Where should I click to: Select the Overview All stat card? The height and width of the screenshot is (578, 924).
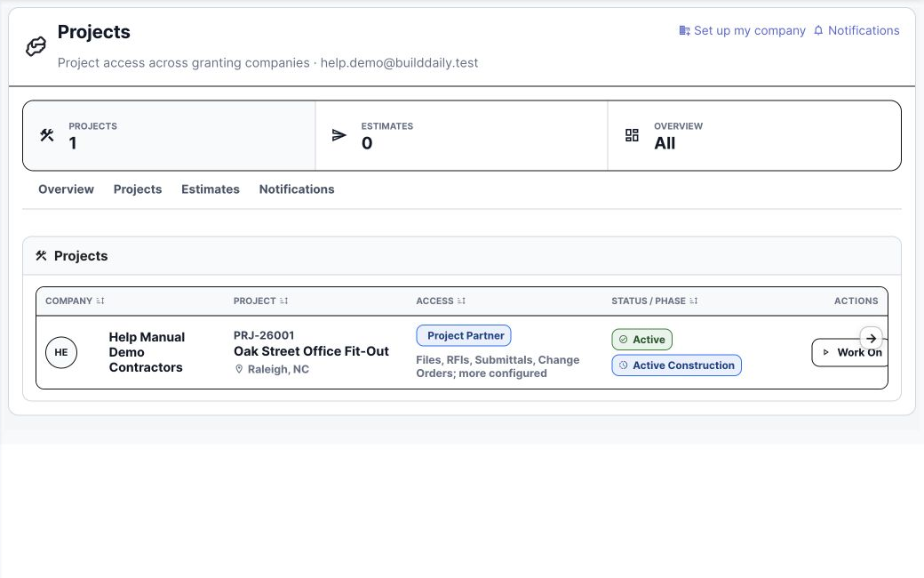click(x=754, y=136)
